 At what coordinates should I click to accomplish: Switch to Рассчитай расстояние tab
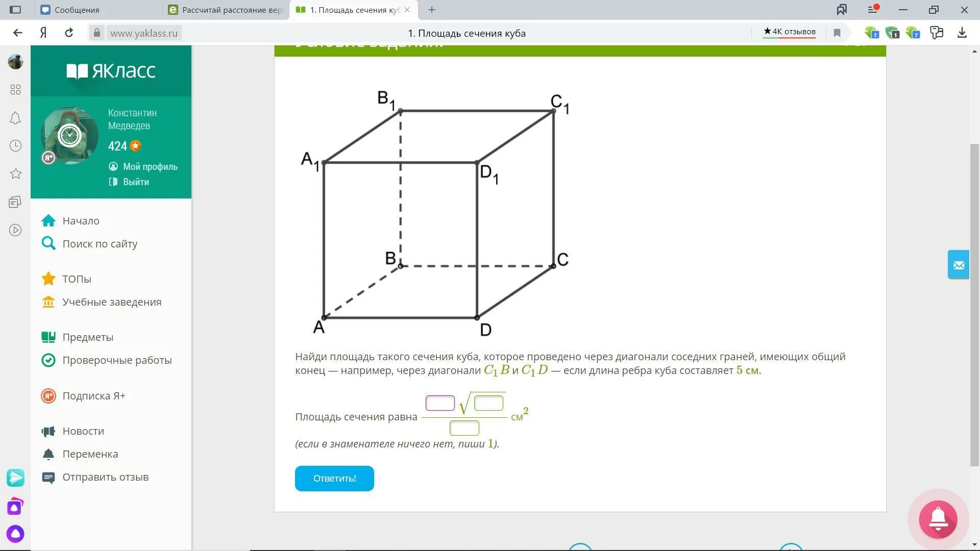[231, 10]
